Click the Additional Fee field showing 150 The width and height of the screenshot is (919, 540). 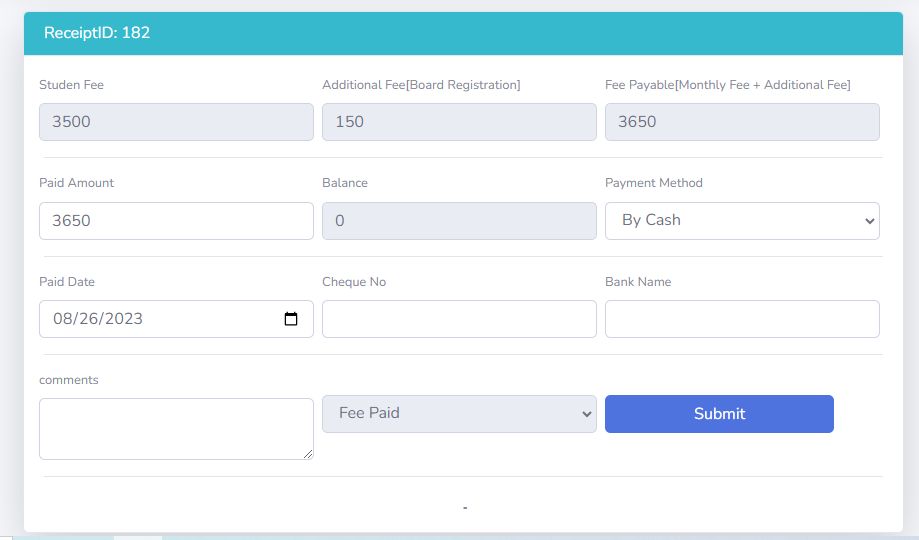(459, 122)
